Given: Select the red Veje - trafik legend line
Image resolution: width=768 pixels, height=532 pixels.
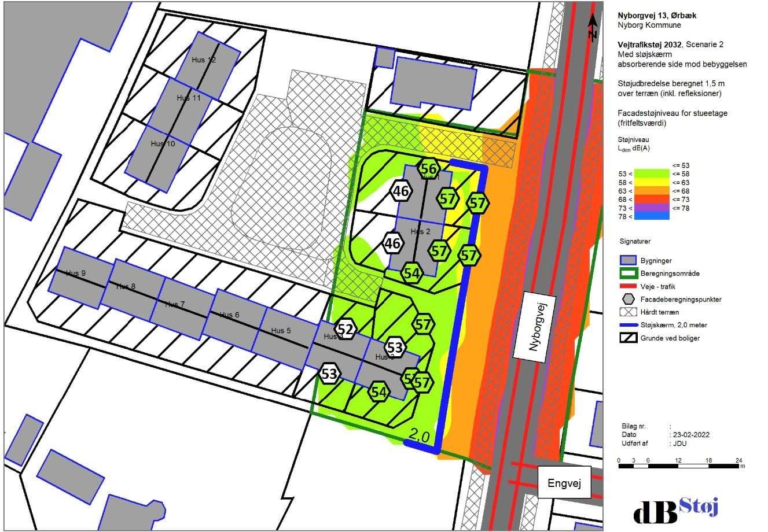Looking at the screenshot, I should 628,287.
